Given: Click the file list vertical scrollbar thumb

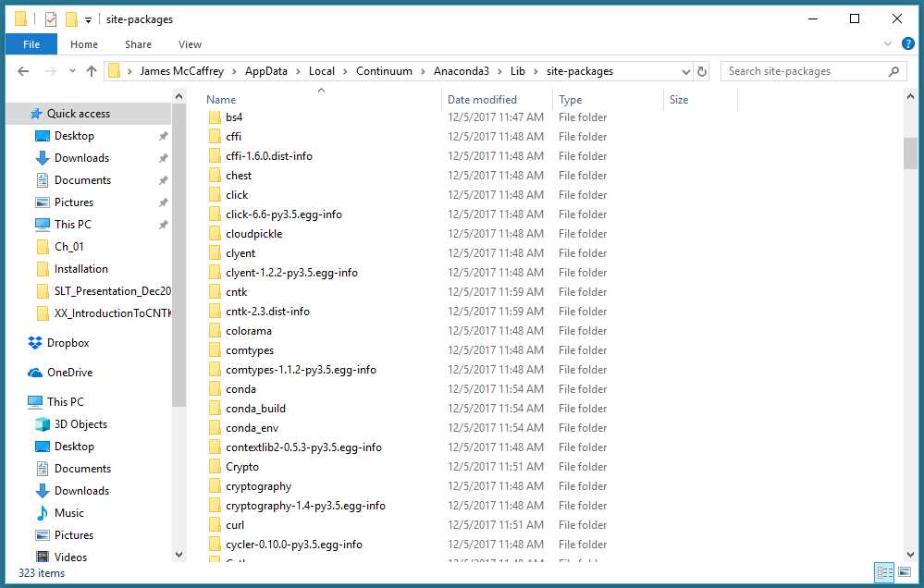Looking at the screenshot, I should coord(910,153).
